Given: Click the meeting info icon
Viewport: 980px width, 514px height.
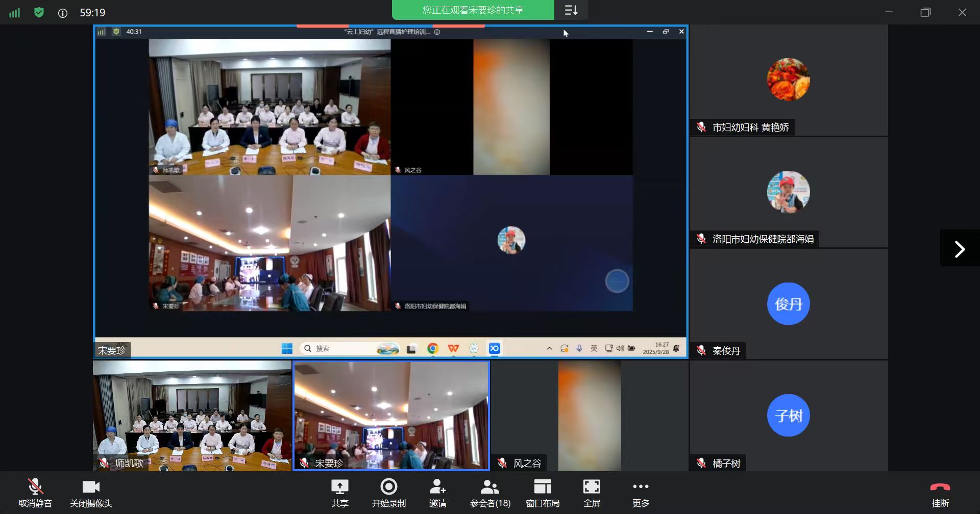Looking at the screenshot, I should (63, 13).
